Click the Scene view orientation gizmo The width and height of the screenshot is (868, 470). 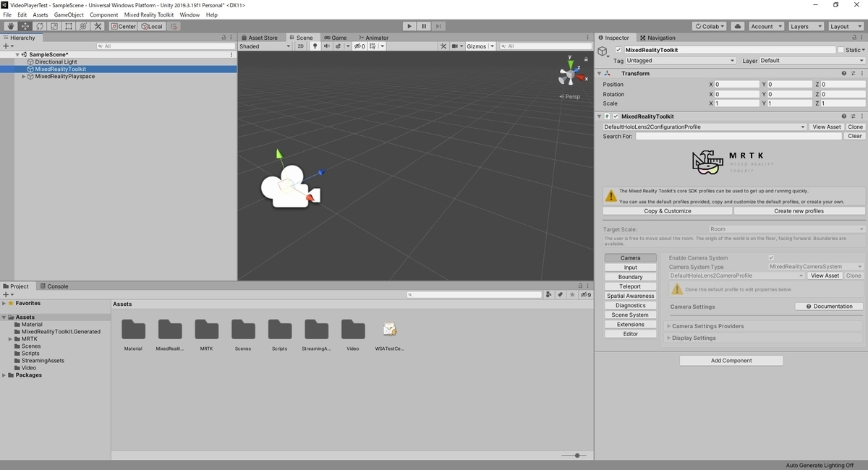tap(571, 73)
